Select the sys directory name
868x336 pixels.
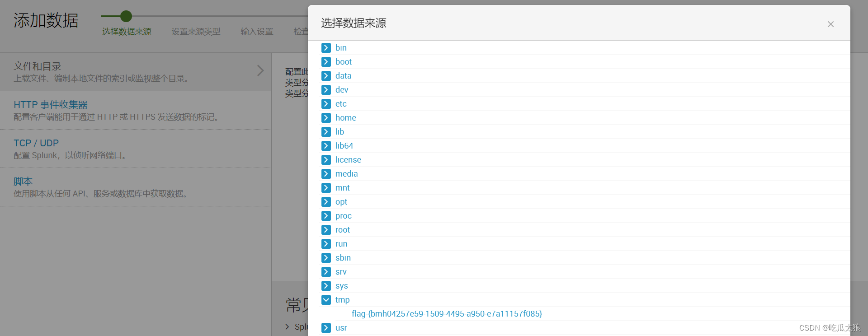point(342,286)
